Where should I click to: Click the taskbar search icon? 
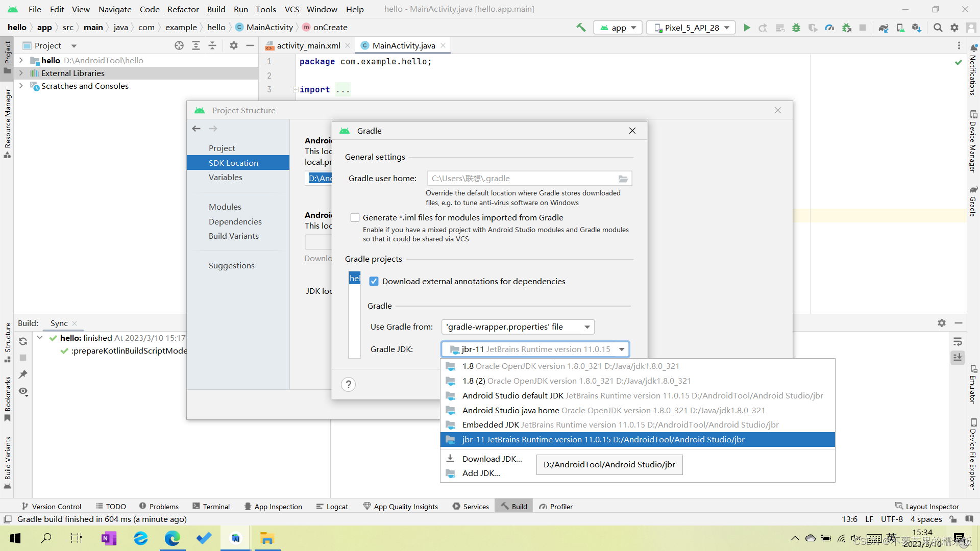point(46,538)
